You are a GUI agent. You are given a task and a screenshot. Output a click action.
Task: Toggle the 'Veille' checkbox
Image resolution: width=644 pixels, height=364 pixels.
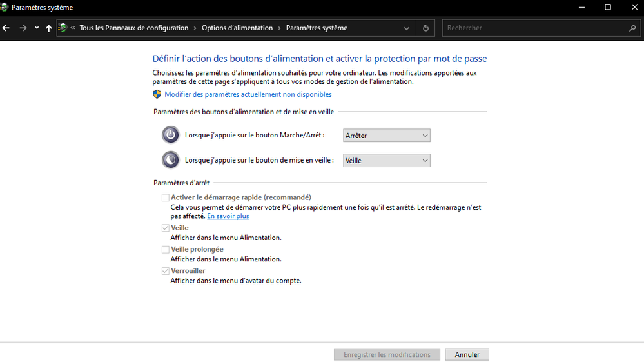165,228
